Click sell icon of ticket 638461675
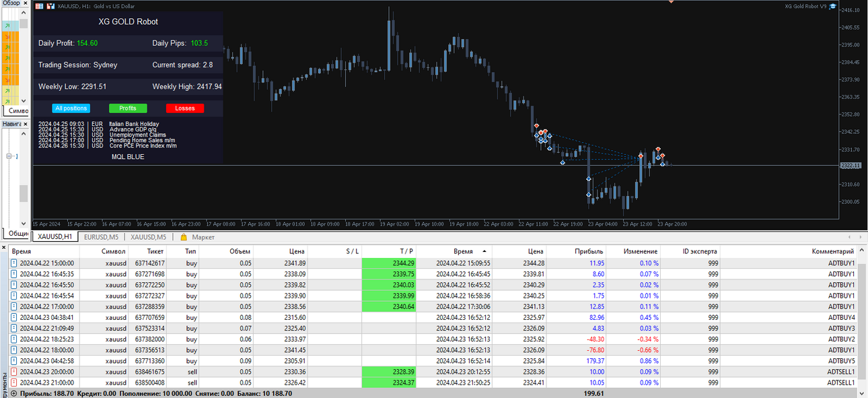The image size is (868, 398). [x=14, y=372]
